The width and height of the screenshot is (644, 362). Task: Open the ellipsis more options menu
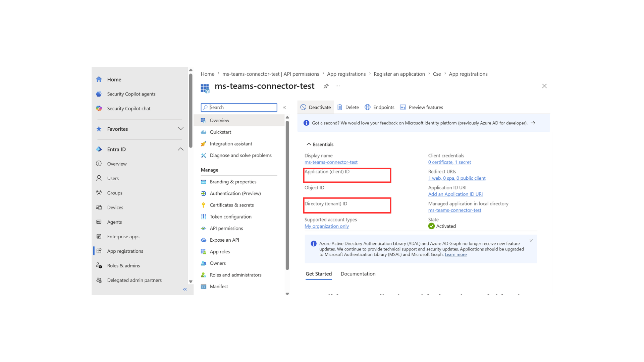click(338, 86)
